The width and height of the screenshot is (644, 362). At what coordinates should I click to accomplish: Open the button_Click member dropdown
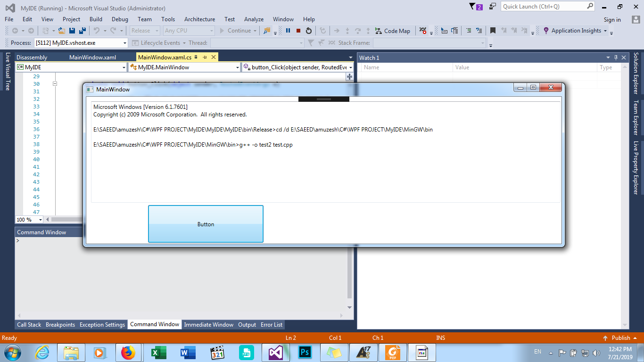tap(297, 67)
